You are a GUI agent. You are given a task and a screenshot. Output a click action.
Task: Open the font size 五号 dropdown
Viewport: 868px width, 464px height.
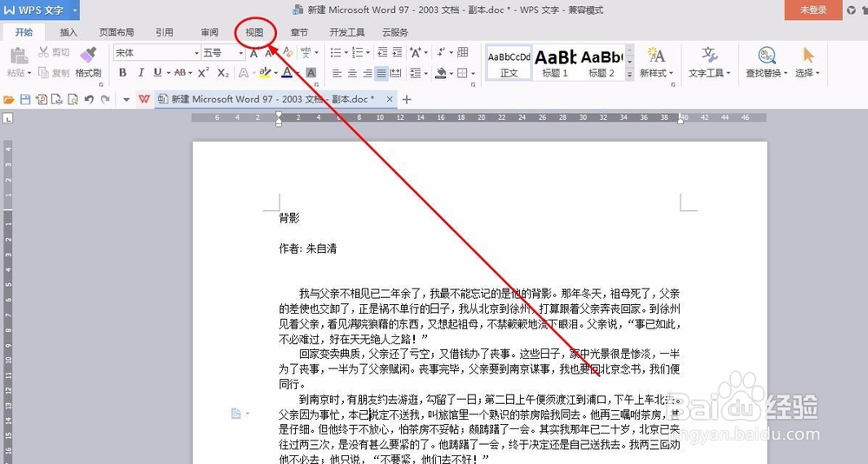coord(240,53)
